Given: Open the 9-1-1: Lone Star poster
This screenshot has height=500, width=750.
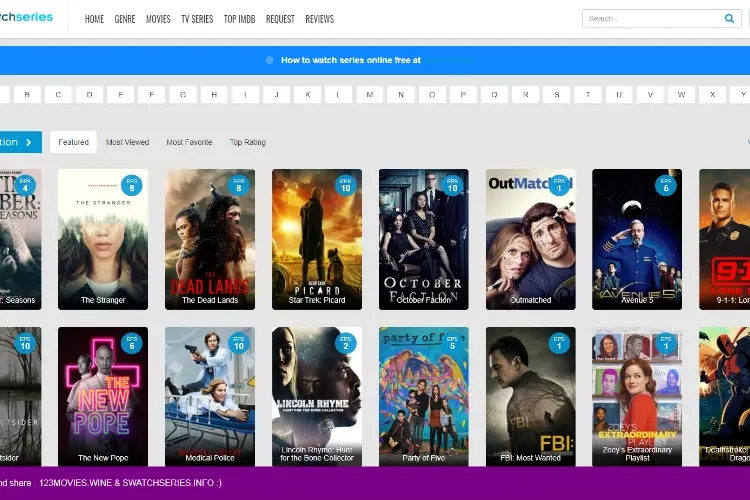Looking at the screenshot, I should pos(725,239).
